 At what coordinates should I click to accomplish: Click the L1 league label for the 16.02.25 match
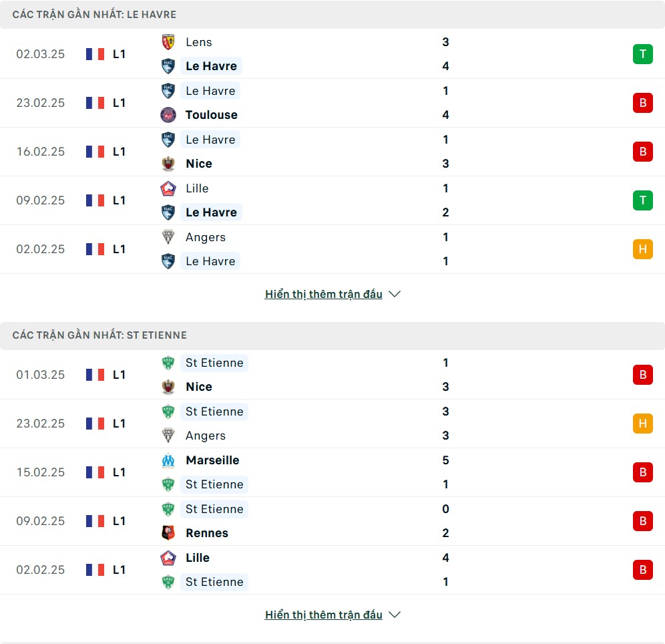[119, 152]
